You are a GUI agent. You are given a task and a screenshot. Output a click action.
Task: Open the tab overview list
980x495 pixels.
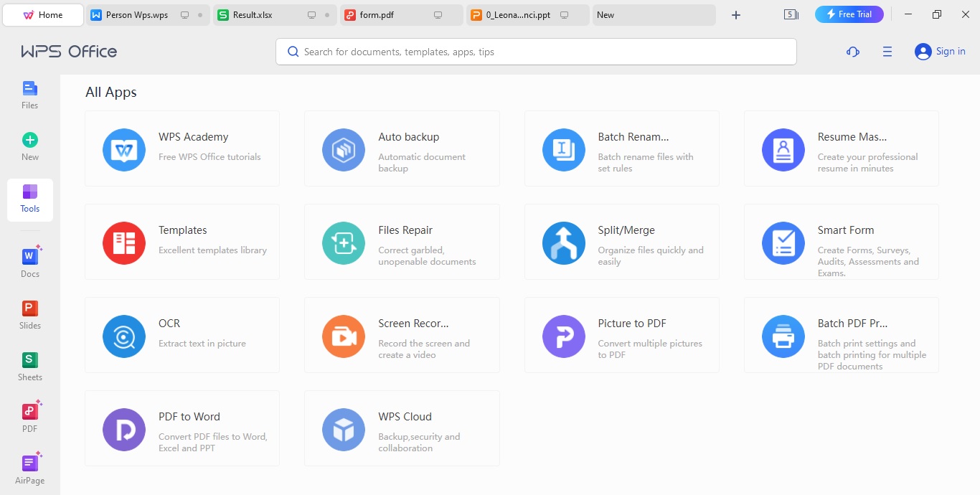tap(790, 14)
